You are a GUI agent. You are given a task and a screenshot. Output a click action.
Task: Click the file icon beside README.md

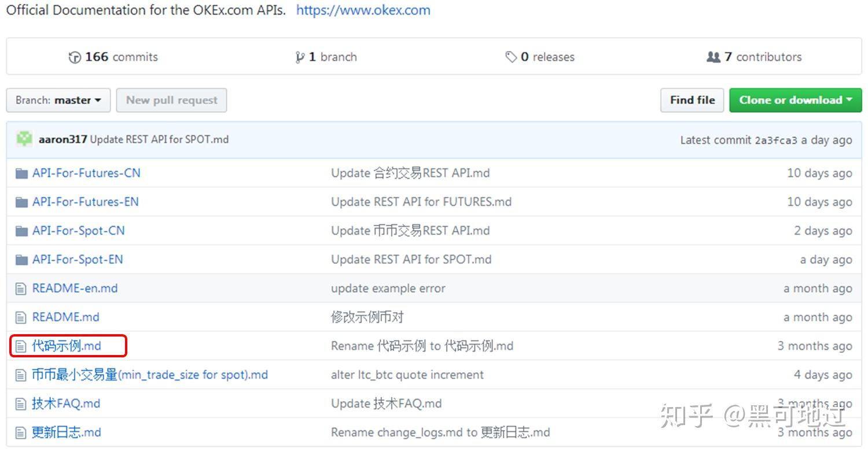click(x=20, y=317)
